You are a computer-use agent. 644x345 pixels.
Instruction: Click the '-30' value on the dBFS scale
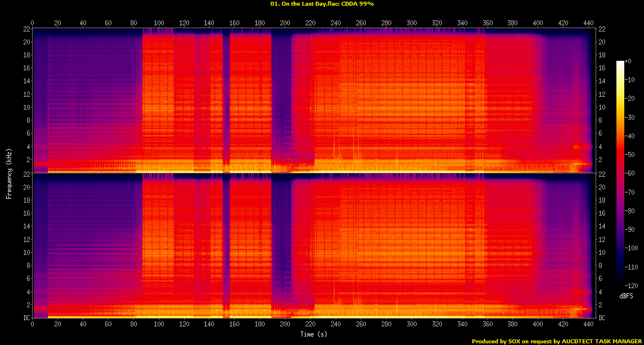pyautogui.click(x=629, y=117)
